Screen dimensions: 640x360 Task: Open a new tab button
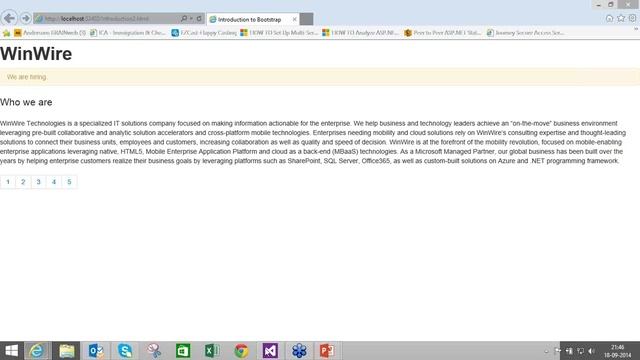[x=307, y=19]
